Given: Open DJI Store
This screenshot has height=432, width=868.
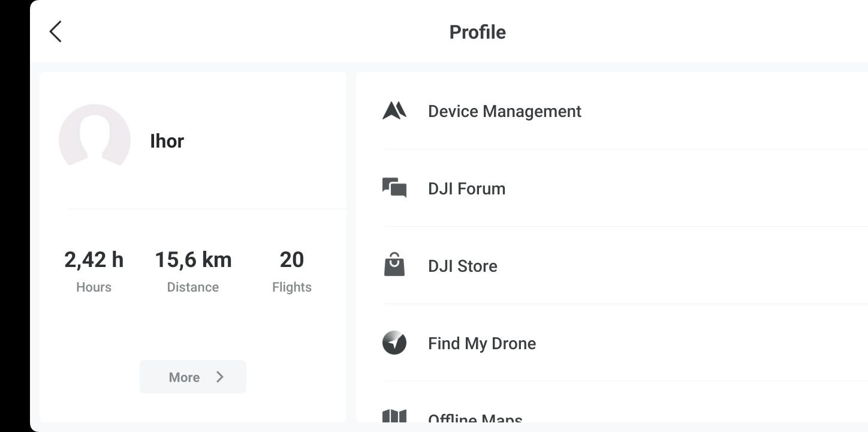Looking at the screenshot, I should pos(612,266).
